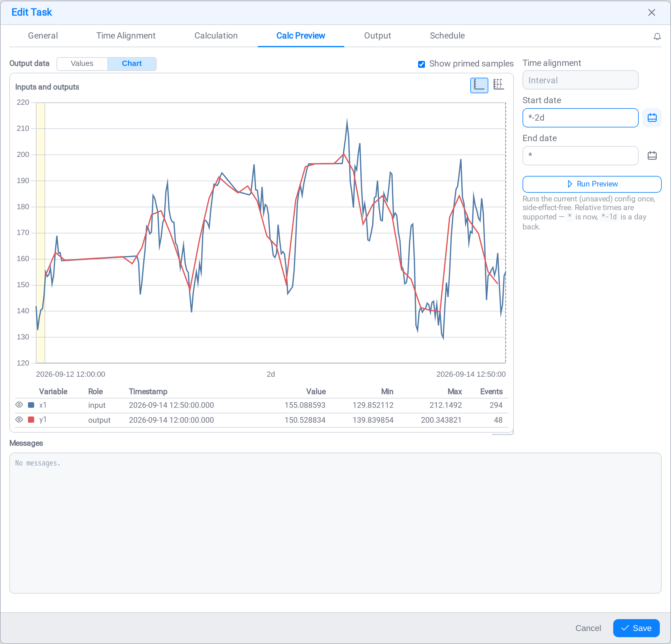Screen dimensions: 671x644
Task: Open End date calendar picker
Action: point(651,155)
